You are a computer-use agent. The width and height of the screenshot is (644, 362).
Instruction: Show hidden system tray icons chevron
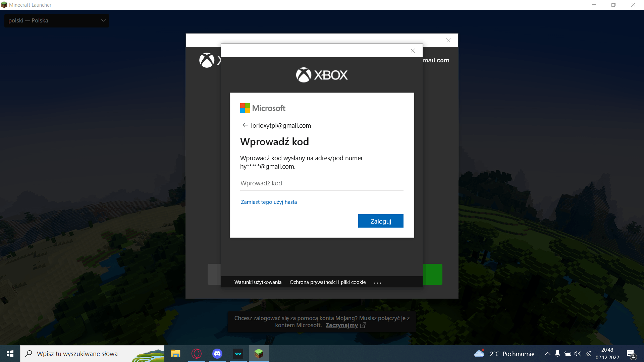[547, 354]
